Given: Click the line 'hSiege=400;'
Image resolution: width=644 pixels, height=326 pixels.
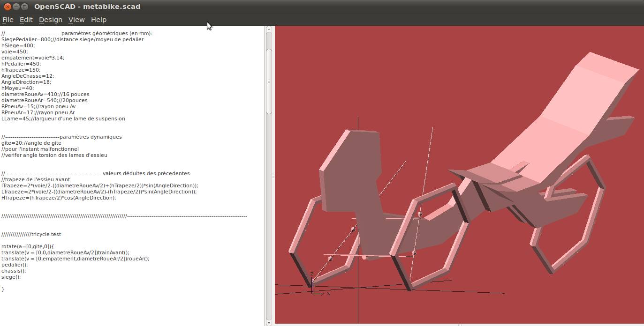Looking at the screenshot, I should click(x=18, y=45).
